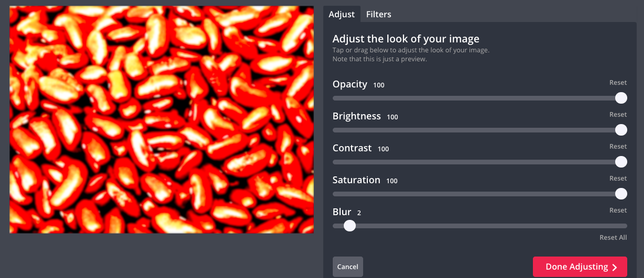Click the middle of the Blur track

pyautogui.click(x=479, y=226)
